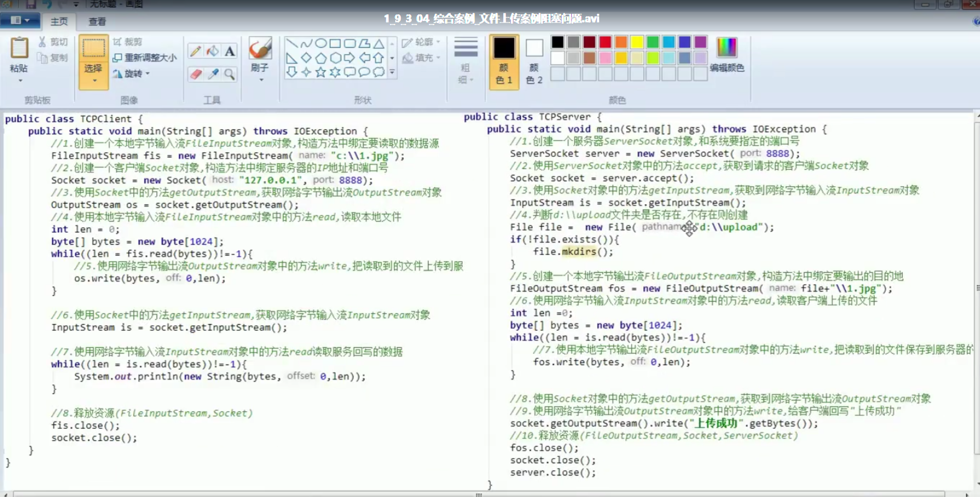980x497 pixels.
Task: Click Crop (裁剪) button
Action: point(128,42)
